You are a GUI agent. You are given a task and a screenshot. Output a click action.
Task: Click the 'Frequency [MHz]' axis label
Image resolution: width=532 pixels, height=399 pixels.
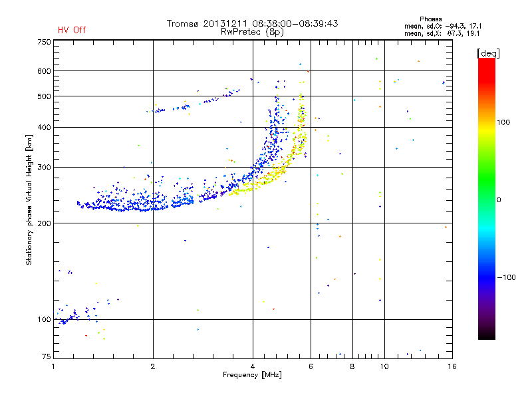[252, 375]
